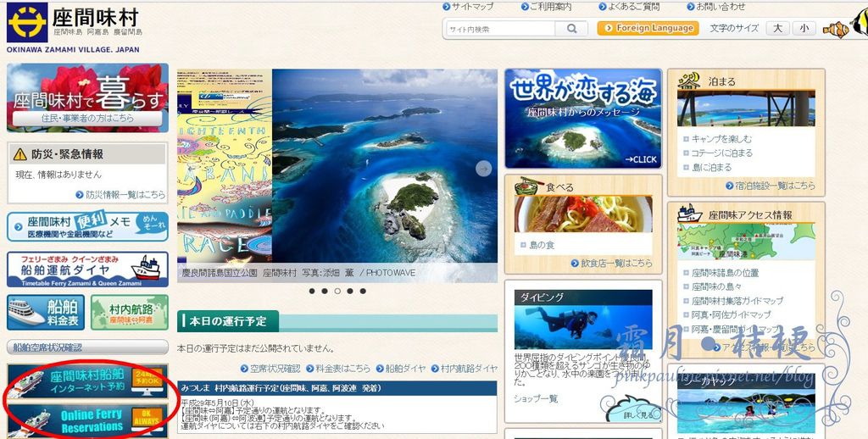The width and height of the screenshot is (868, 439).
Task: Select the fourth slideshow dot
Action: click(350, 291)
